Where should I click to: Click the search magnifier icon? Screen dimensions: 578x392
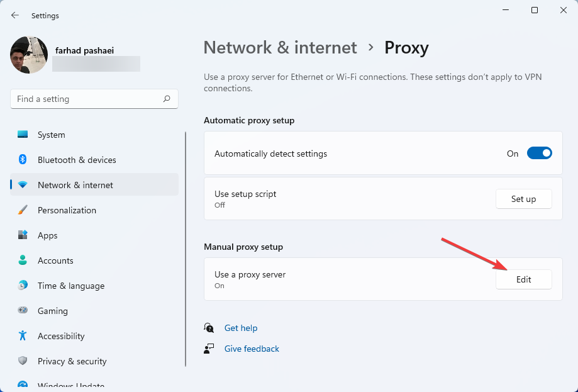point(167,99)
